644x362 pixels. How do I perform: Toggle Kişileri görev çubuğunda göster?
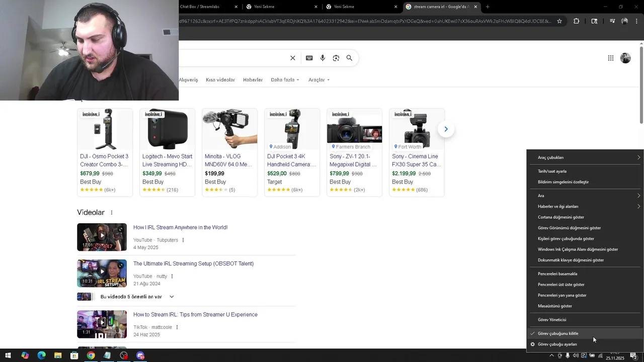pyautogui.click(x=585, y=239)
